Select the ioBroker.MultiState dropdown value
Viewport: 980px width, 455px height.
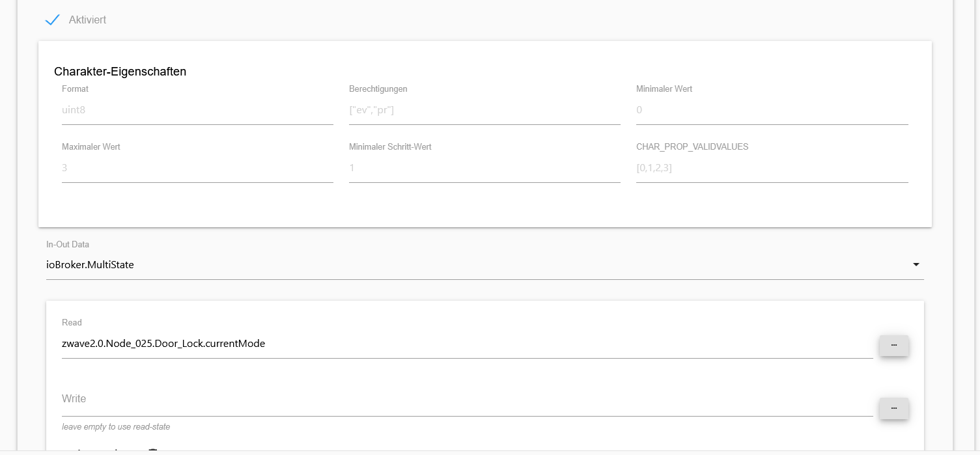(x=90, y=265)
